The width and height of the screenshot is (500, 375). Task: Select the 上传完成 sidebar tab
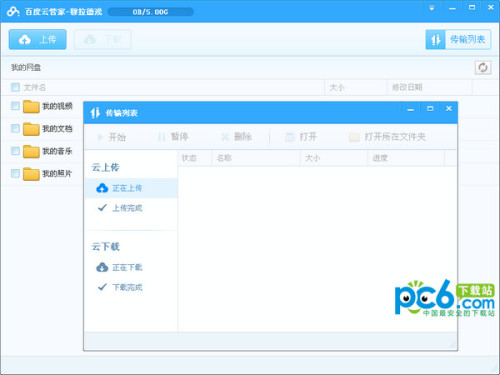131,208
